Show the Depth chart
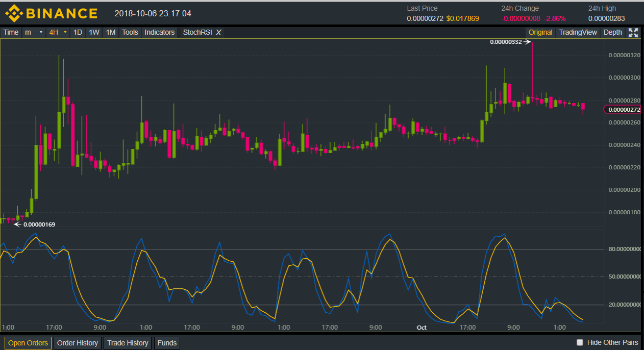 coord(612,33)
